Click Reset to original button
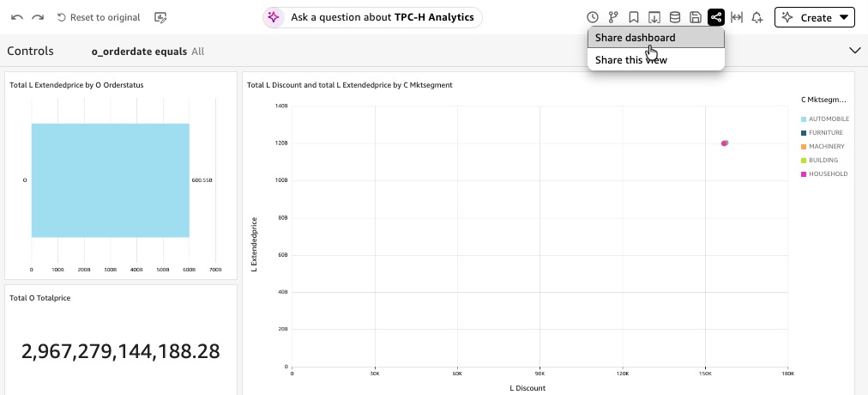Image resolution: width=868 pixels, height=395 pixels. [x=99, y=17]
